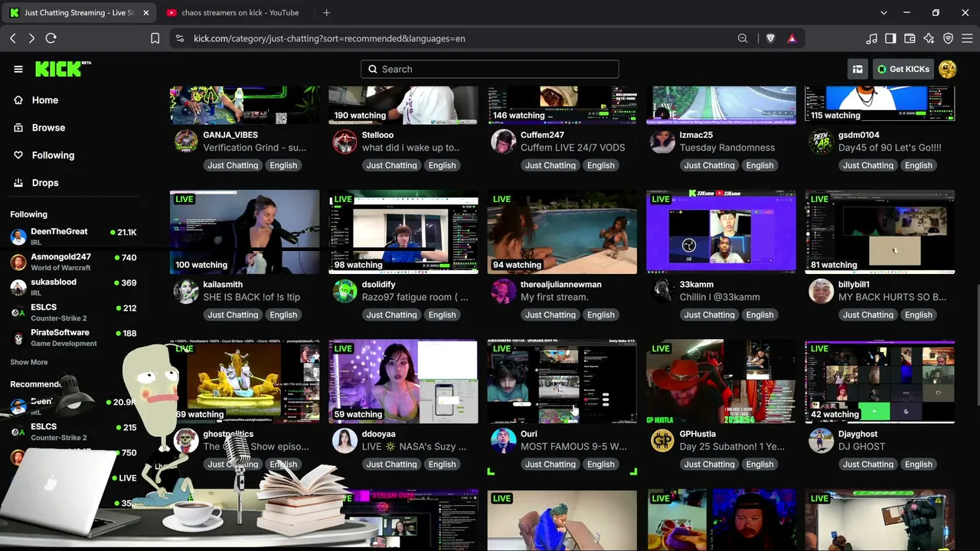Open dsolidify live stream thumbnail
Viewport: 980px width, 551px height.
[x=403, y=232]
